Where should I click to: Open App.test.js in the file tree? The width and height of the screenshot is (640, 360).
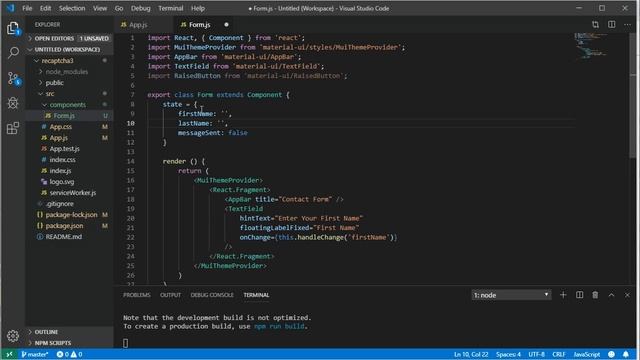(x=69, y=149)
